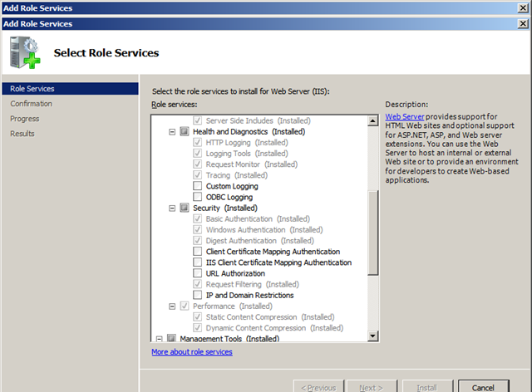Select Confirmation in the wizard sidebar
Image resolution: width=532 pixels, height=392 pixels.
pos(31,104)
